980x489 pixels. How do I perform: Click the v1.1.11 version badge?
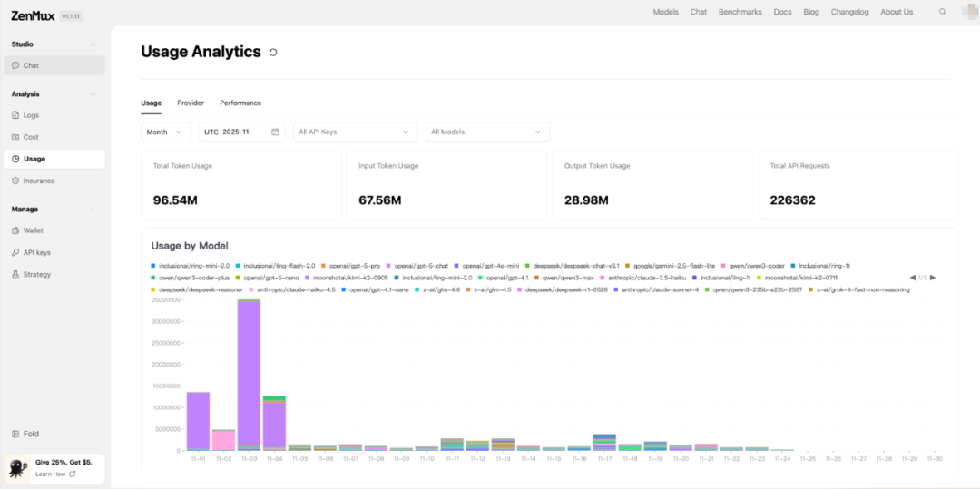[72, 17]
